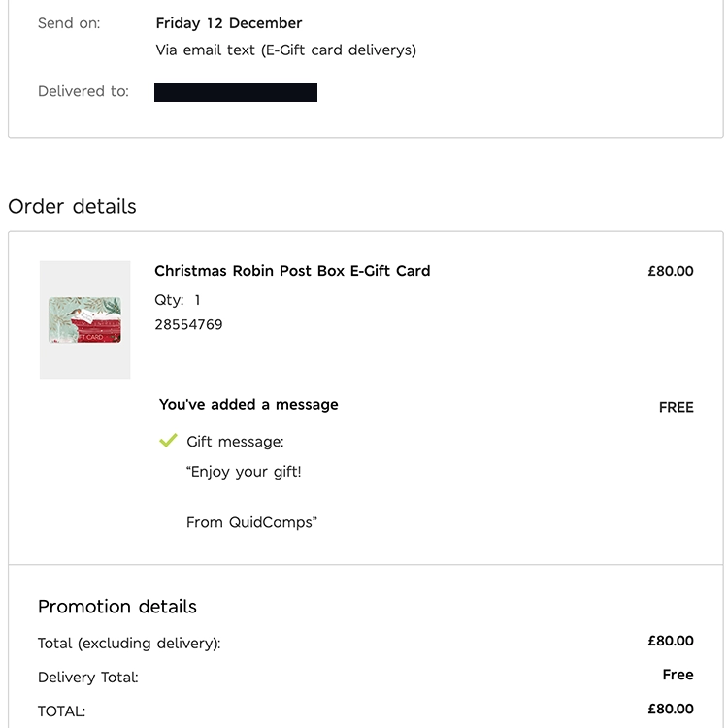Click the green gift message checkmark icon
Image resolution: width=728 pixels, height=728 pixels.
click(x=168, y=441)
